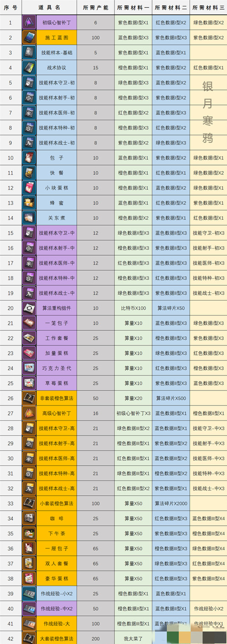
Task: Click the 咖啡 coffee icon
Action: coord(29,518)
